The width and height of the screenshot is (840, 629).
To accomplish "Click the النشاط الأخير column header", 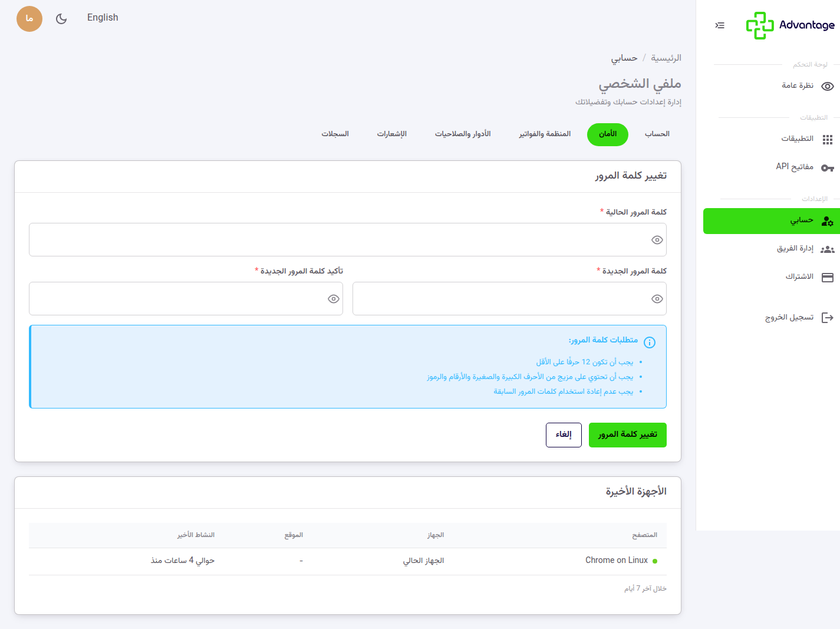I will (196, 535).
